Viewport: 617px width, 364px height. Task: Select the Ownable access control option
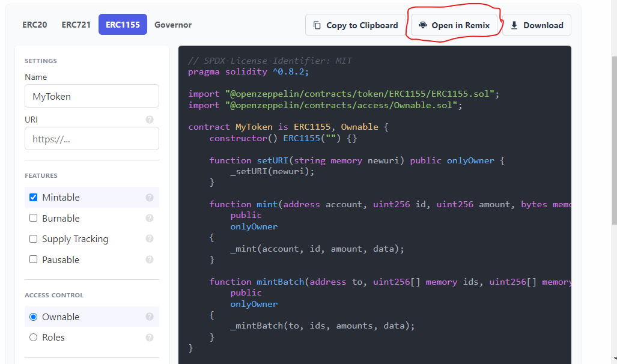tap(33, 317)
